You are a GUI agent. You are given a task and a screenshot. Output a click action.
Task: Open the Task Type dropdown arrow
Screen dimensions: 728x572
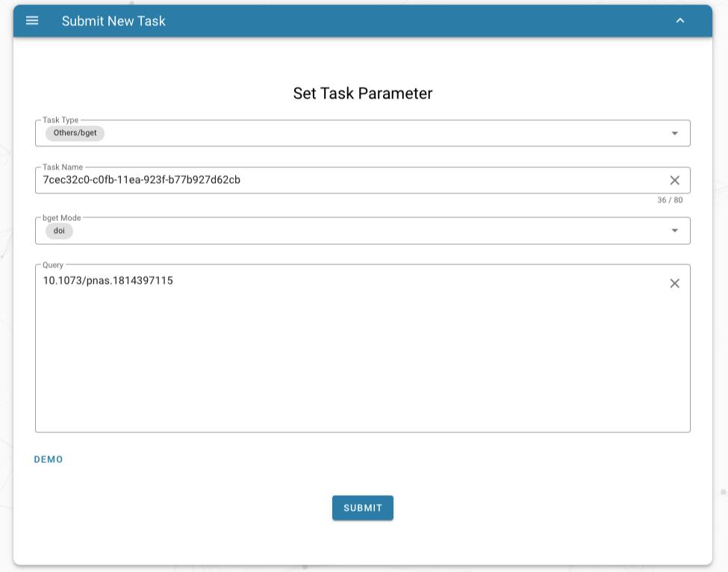[x=674, y=133]
